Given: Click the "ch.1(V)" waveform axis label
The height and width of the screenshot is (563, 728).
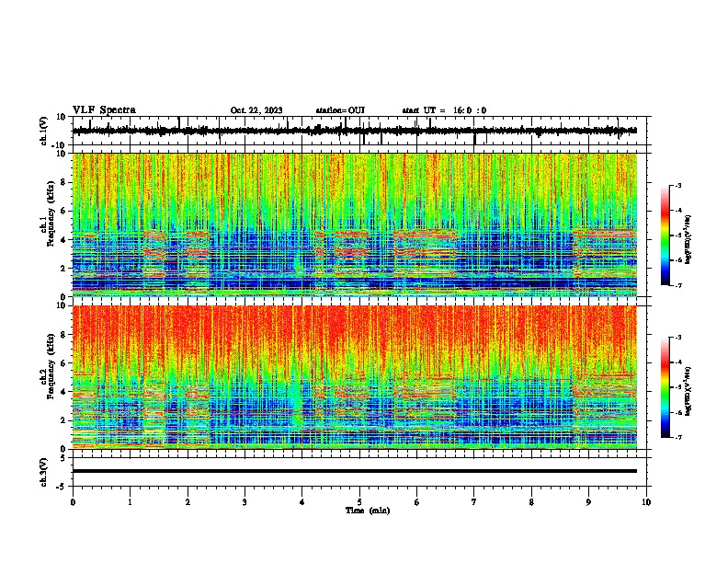Looking at the screenshot, I should click(44, 131).
